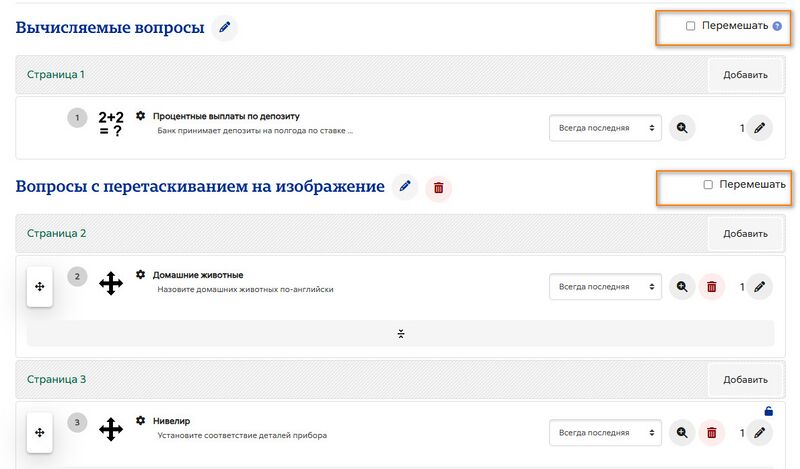The height and width of the screenshot is (469, 800).
Task: Open 'Всегда последняя' dropdown for question 1
Action: 606,128
